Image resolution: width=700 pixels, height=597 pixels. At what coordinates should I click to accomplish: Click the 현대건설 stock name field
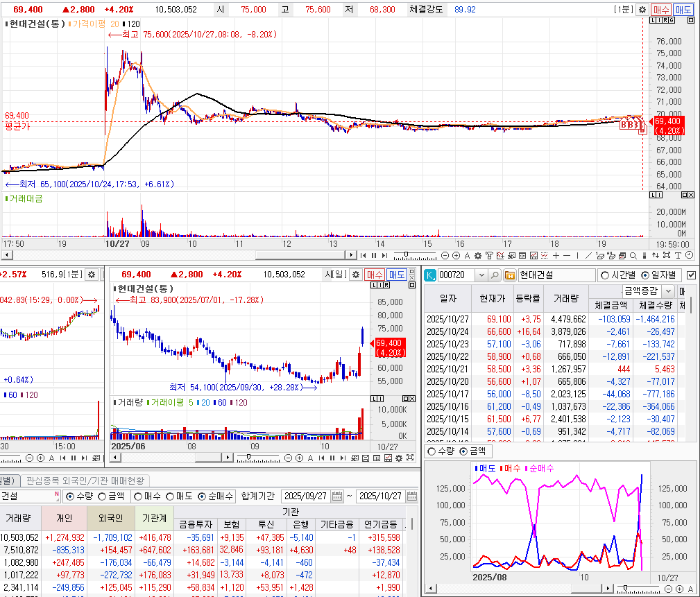coord(556,275)
